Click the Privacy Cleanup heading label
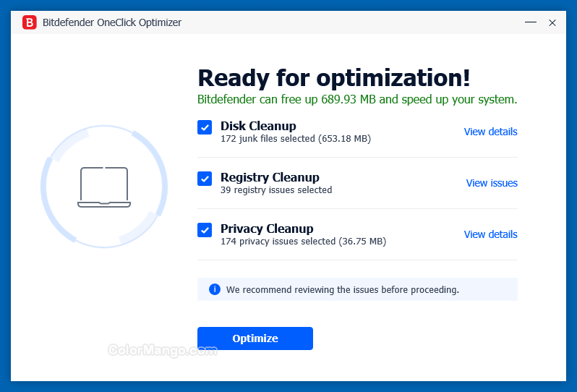 tap(267, 229)
